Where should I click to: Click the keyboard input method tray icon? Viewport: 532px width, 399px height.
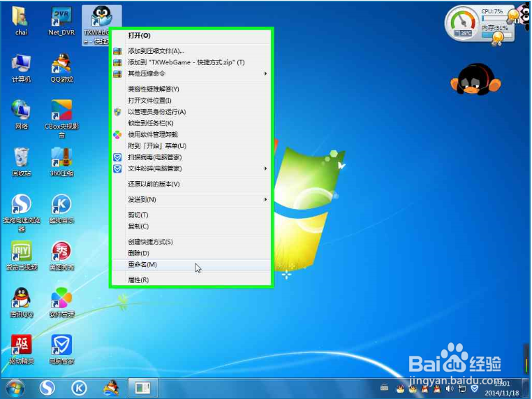(385, 387)
